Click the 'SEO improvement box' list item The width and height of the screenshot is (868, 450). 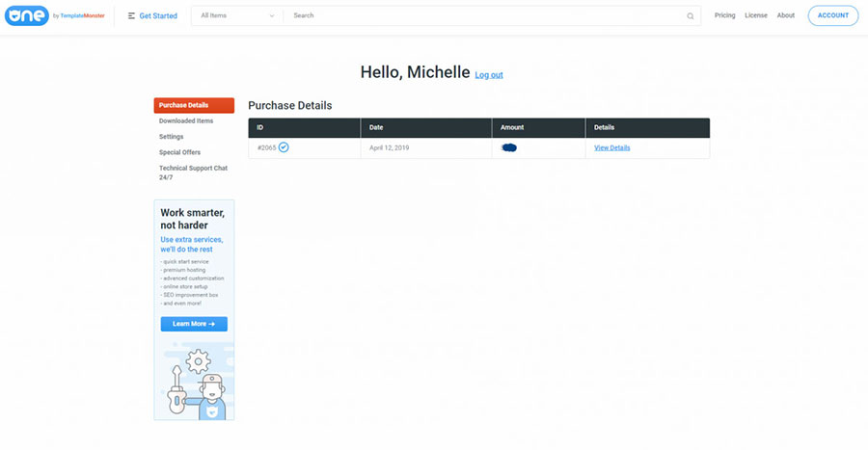pos(189,295)
